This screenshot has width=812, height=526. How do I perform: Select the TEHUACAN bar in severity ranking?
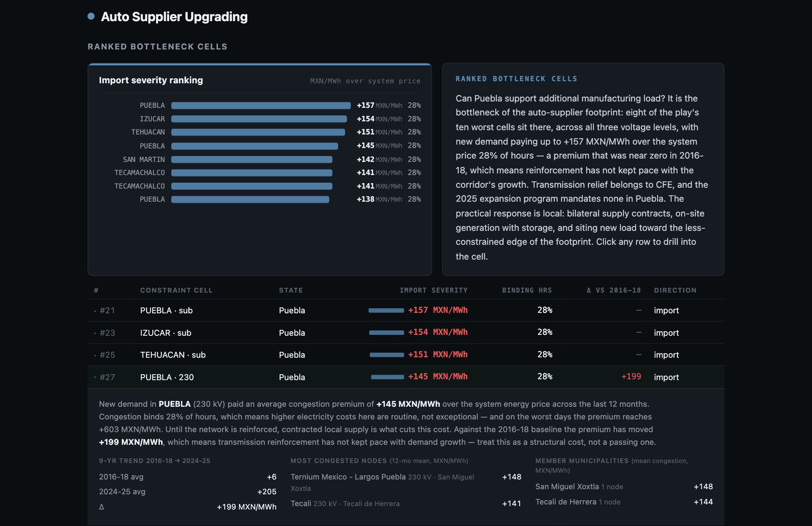pyautogui.click(x=258, y=132)
